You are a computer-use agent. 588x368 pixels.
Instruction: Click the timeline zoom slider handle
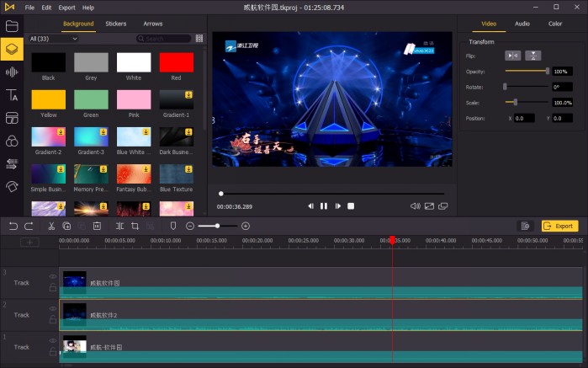217,226
